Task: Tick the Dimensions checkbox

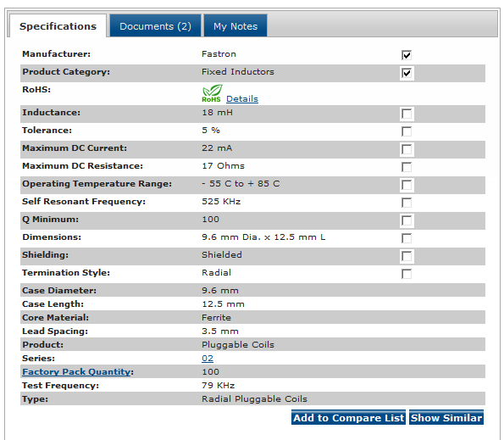Action: 407,239
